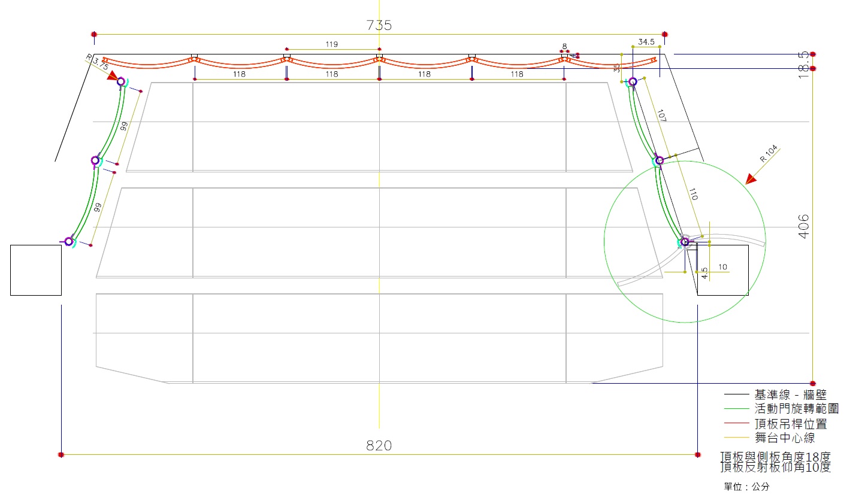Click the 119 dimension label
This screenshot has height=504, width=862.
coord(332,44)
